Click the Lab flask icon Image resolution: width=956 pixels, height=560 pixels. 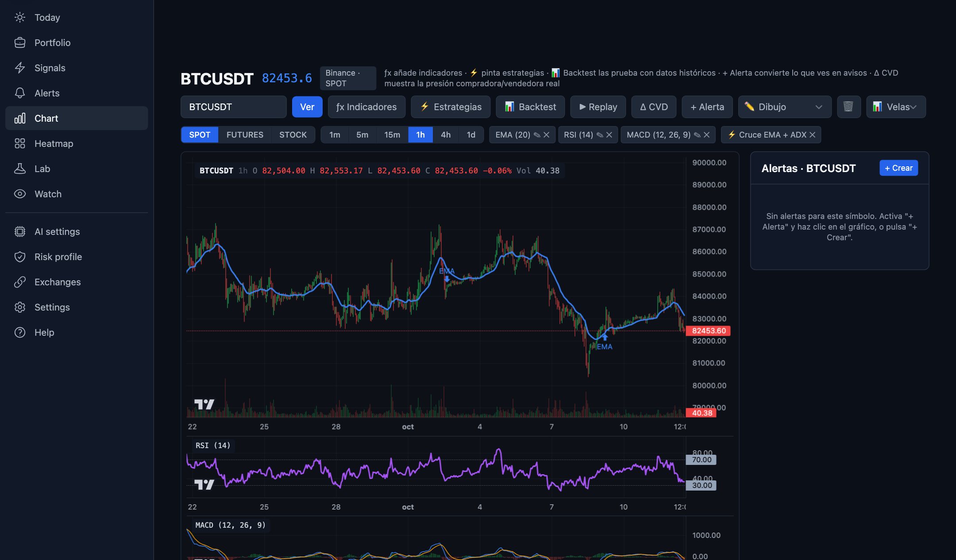point(20,169)
